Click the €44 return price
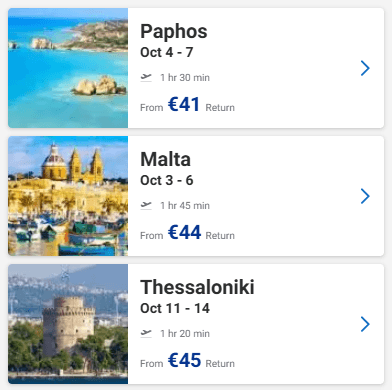 click(x=185, y=232)
